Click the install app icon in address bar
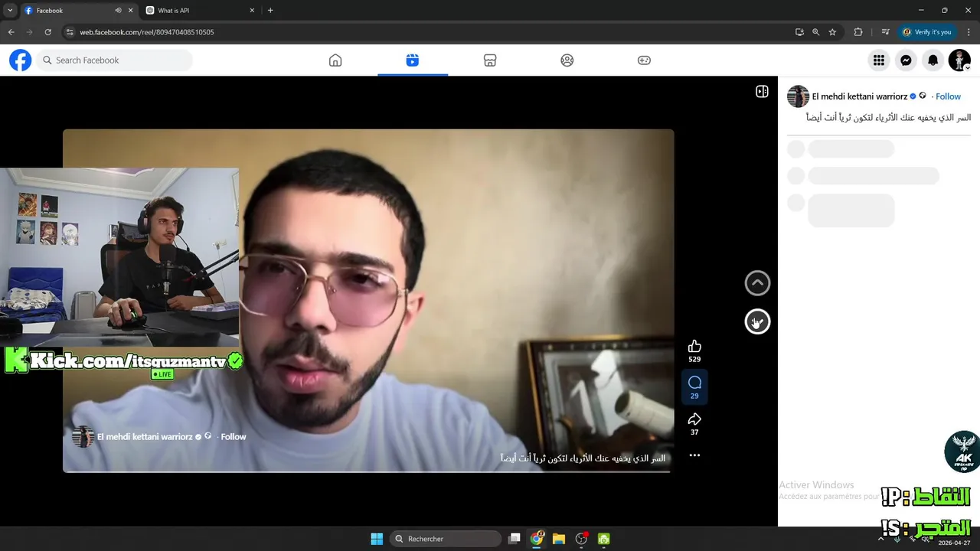 point(799,32)
